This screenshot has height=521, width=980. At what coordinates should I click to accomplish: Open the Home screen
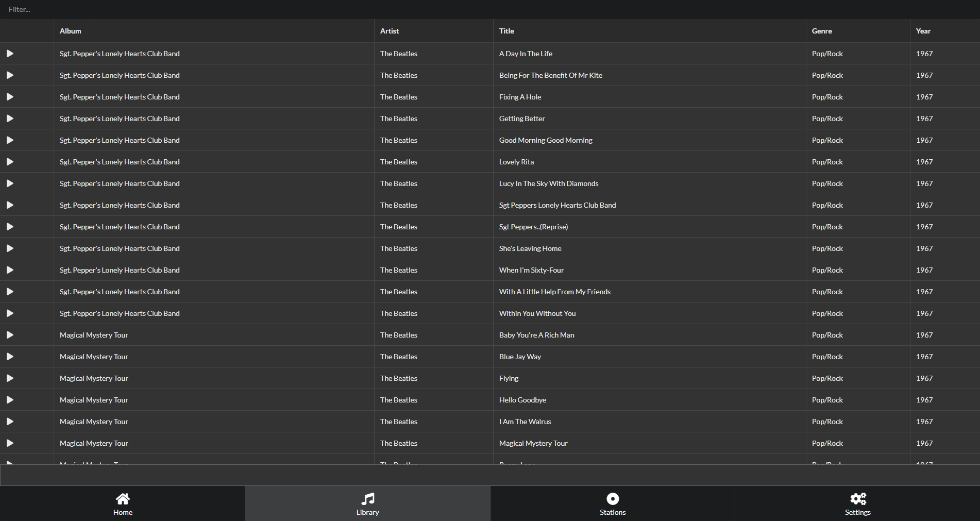[x=123, y=503]
